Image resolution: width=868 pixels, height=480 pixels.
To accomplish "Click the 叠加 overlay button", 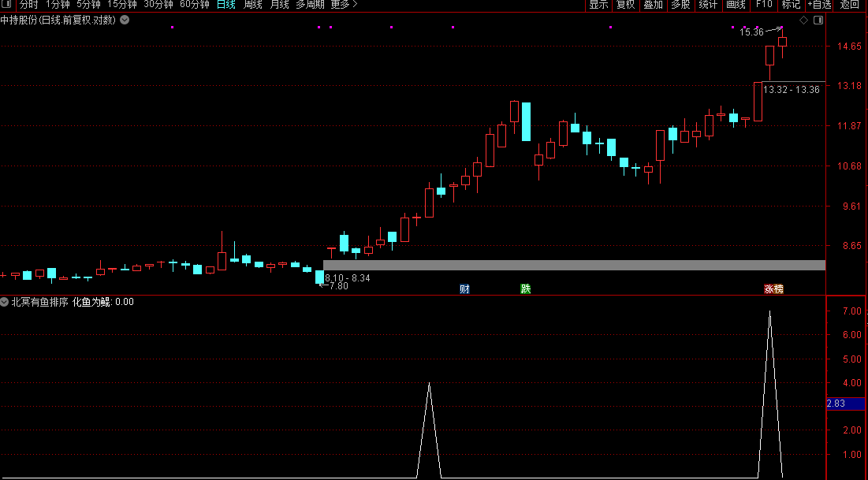I will point(654,5).
